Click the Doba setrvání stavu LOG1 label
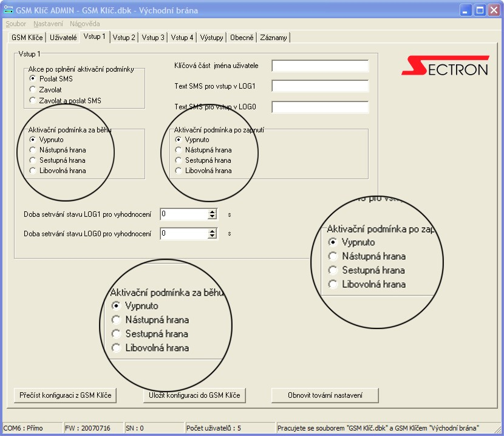Viewport: 504px width, 436px height. pyautogui.click(x=87, y=214)
